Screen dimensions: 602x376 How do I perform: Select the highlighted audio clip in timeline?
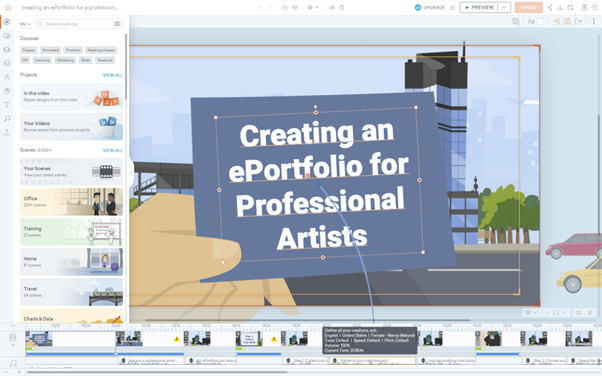[372, 361]
